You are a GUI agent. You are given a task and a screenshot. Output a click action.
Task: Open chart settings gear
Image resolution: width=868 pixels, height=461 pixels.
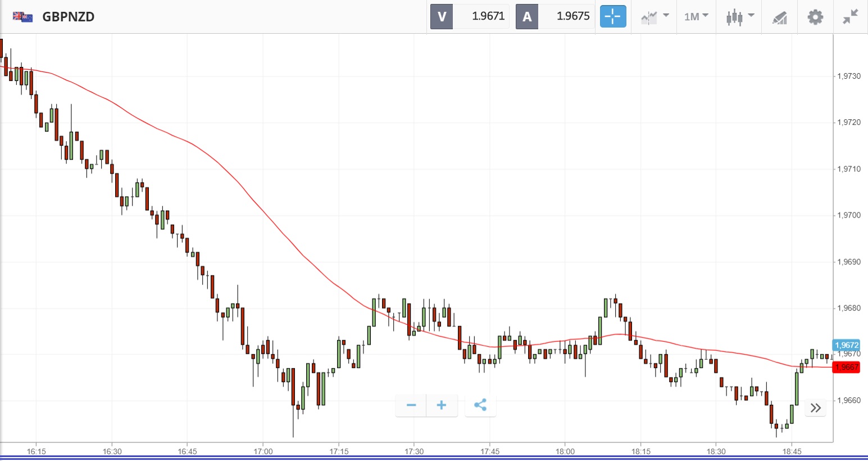point(815,17)
